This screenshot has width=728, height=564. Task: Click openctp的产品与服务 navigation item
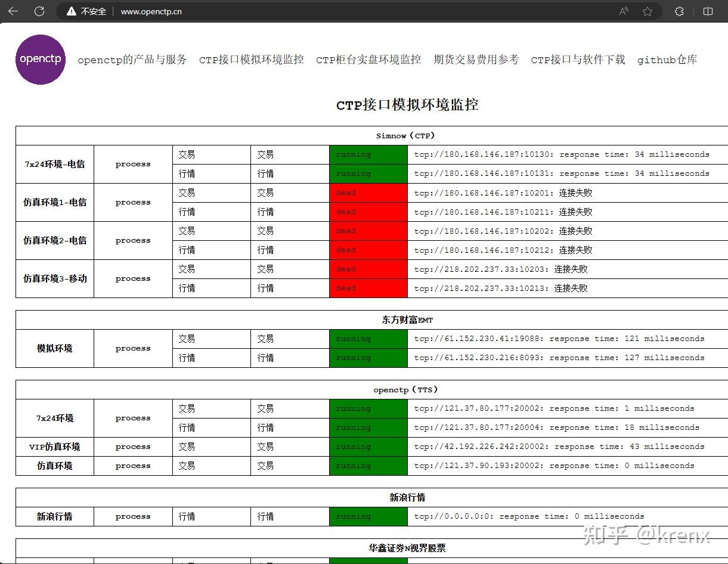point(132,60)
